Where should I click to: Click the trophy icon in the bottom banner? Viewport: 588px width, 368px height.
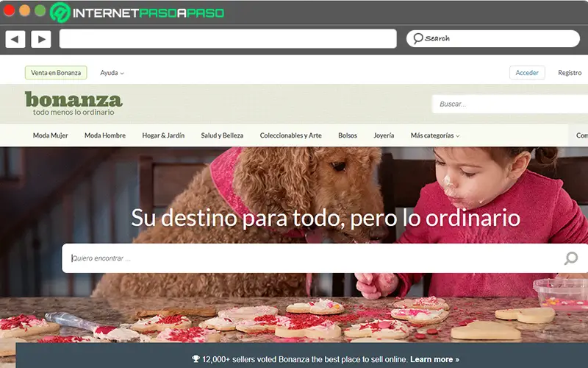coord(196,359)
